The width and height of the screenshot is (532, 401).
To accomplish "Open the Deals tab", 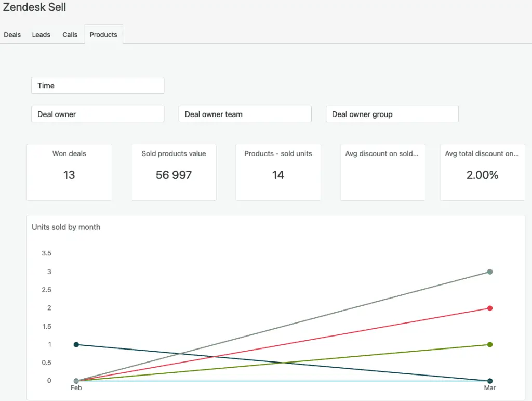I will (12, 35).
